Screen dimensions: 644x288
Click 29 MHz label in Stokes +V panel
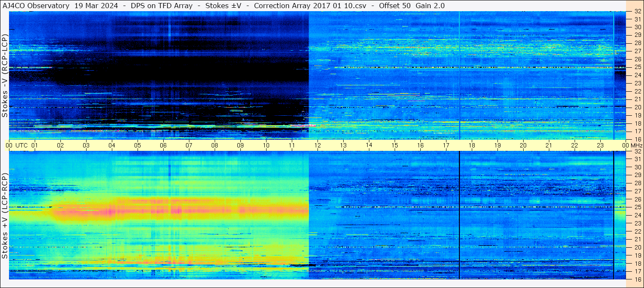point(637,175)
